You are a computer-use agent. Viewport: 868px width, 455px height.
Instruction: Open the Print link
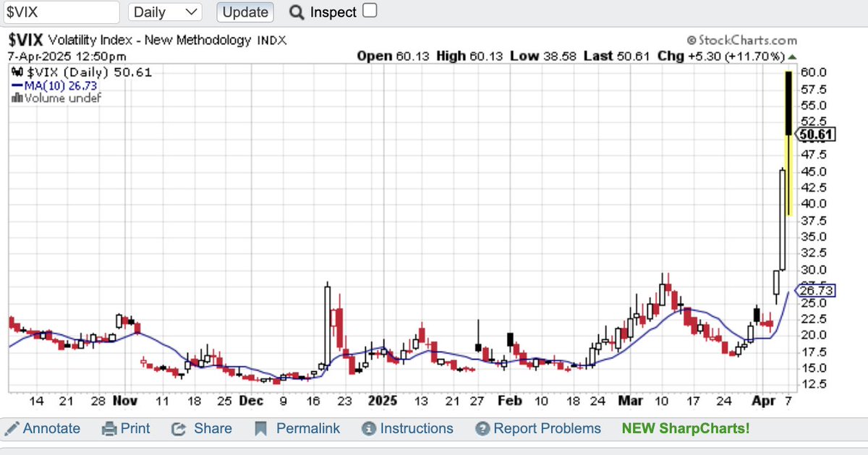[x=135, y=428]
